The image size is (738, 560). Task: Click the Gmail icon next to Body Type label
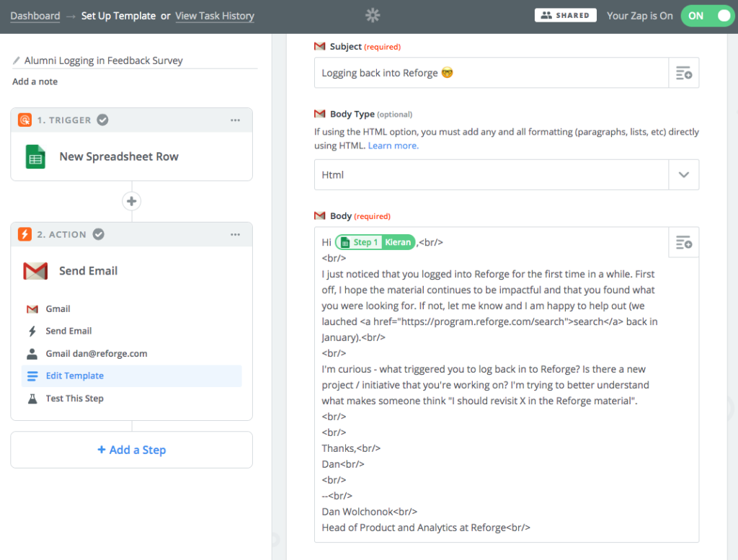320,114
